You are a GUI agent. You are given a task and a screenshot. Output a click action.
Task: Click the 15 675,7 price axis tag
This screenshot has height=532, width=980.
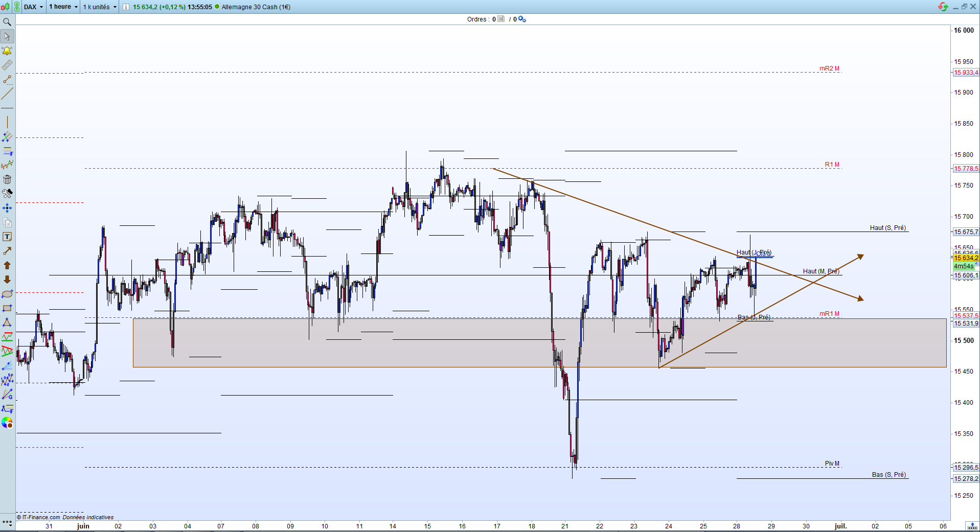[966, 232]
